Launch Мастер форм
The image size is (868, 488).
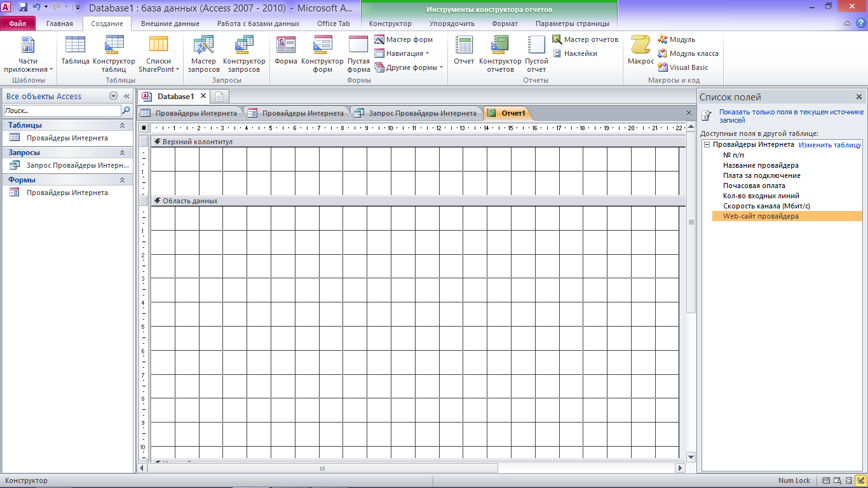(x=403, y=39)
